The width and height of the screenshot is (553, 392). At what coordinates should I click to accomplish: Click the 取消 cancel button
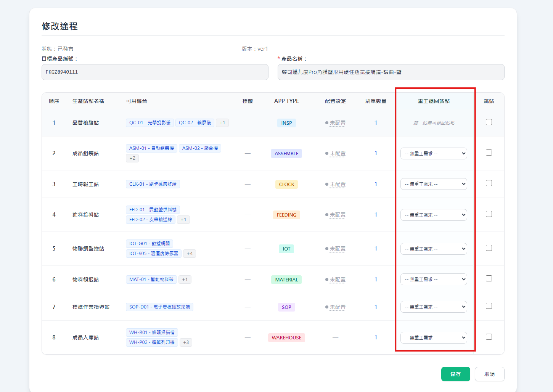(x=490, y=374)
